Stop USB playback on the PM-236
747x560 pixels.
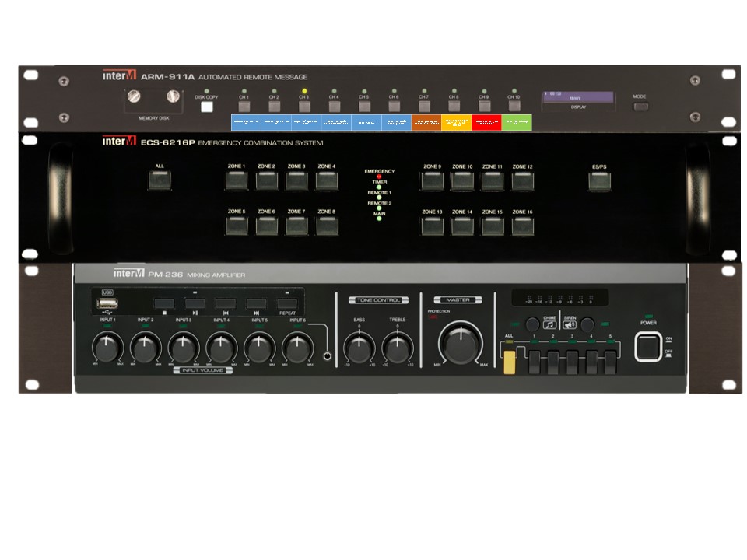(x=164, y=303)
